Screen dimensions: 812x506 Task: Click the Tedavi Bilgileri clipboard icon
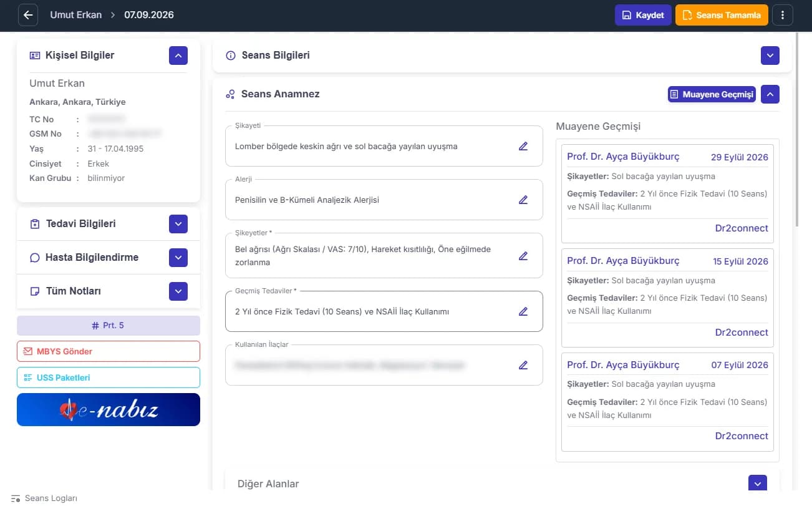(x=35, y=224)
